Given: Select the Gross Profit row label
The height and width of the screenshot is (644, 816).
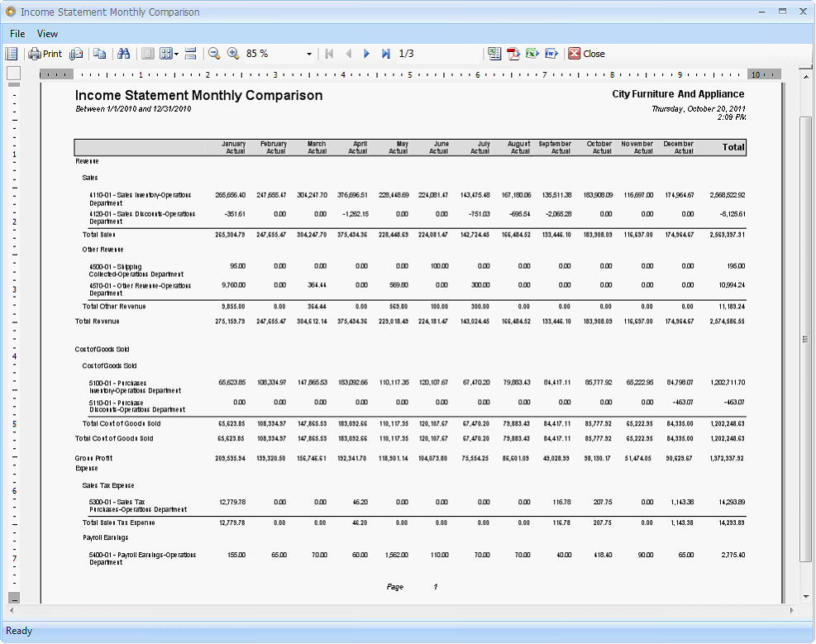Looking at the screenshot, I should (93, 458).
